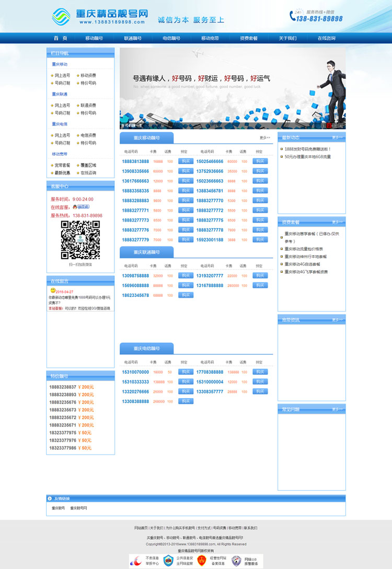Open 1888发财号码免费赠送 news link

pyautogui.click(x=308, y=149)
